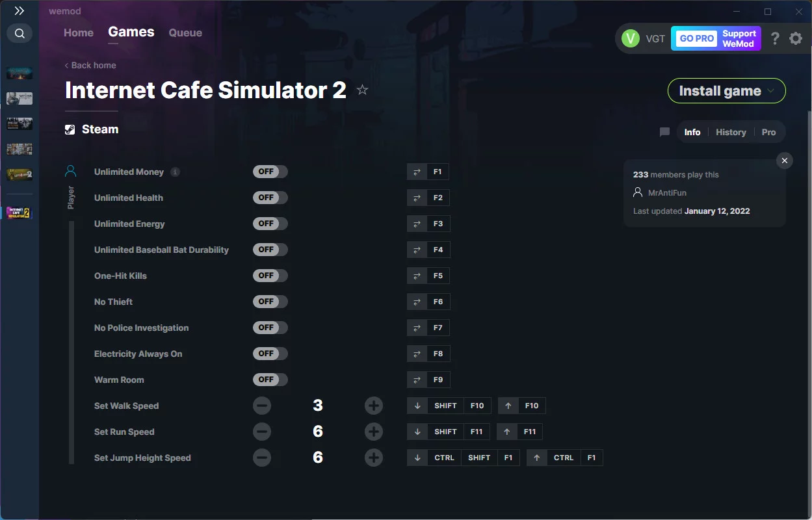Click the swap hotkey icon for F5

pyautogui.click(x=417, y=276)
